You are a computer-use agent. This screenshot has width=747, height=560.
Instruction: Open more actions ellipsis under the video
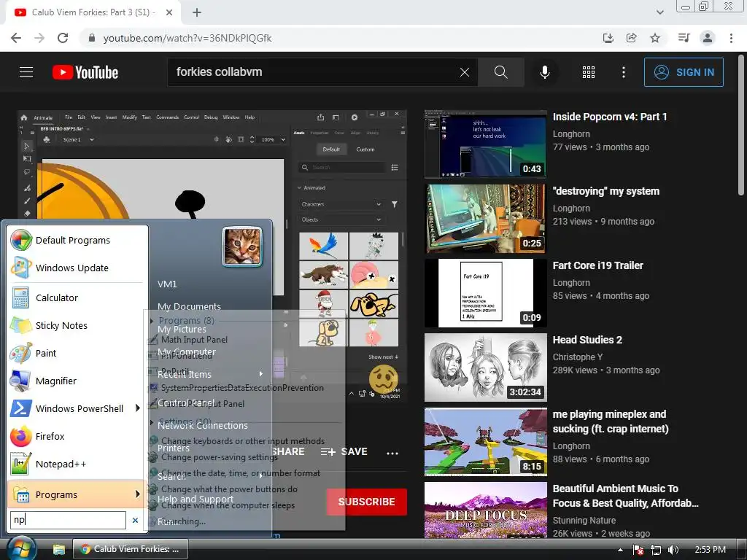tap(392, 453)
